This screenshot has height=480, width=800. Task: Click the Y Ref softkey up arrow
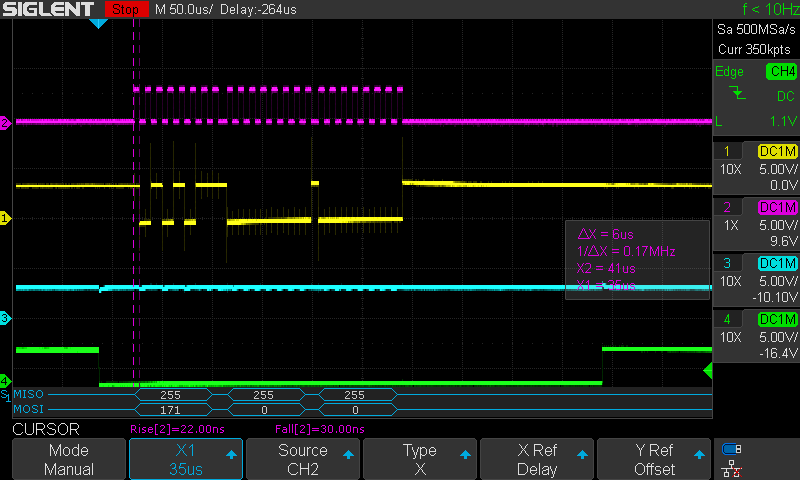tap(699, 454)
